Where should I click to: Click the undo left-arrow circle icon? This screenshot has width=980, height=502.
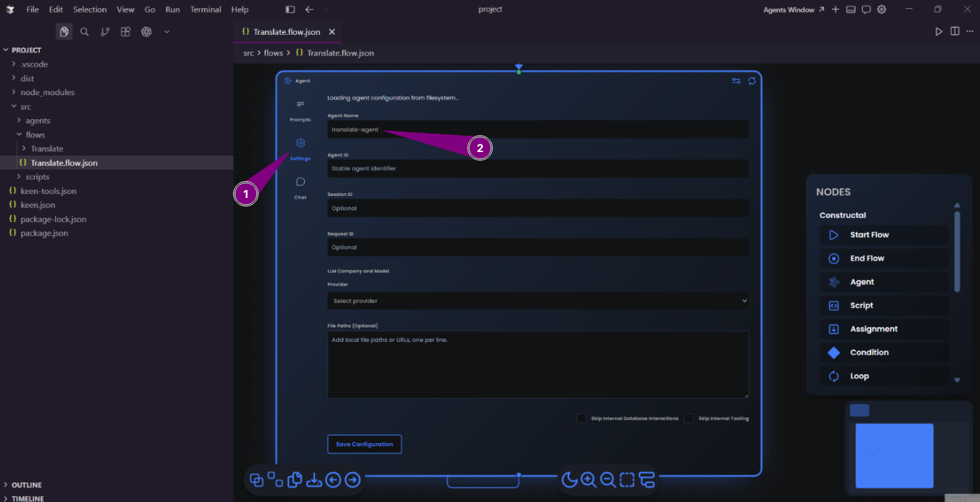click(x=334, y=480)
